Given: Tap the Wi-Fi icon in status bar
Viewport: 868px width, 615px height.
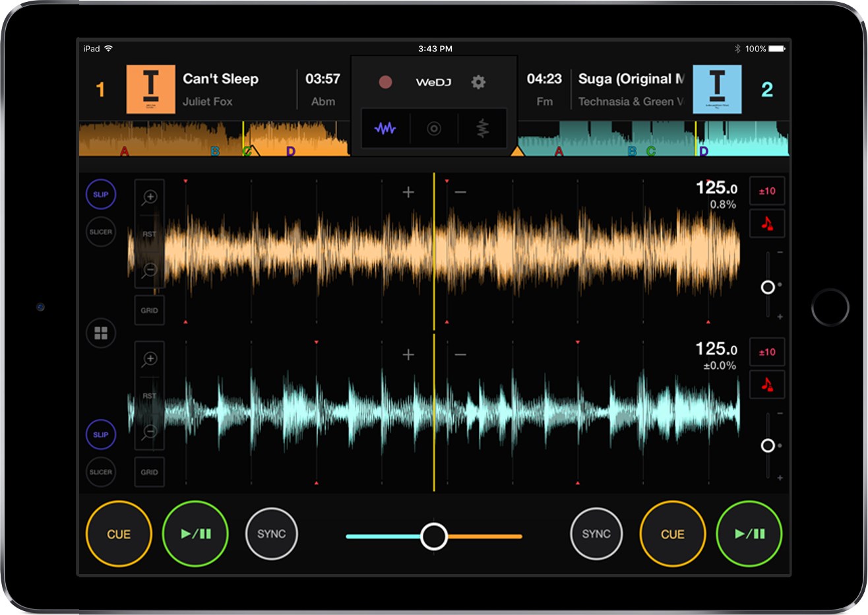Looking at the screenshot, I should [109, 49].
